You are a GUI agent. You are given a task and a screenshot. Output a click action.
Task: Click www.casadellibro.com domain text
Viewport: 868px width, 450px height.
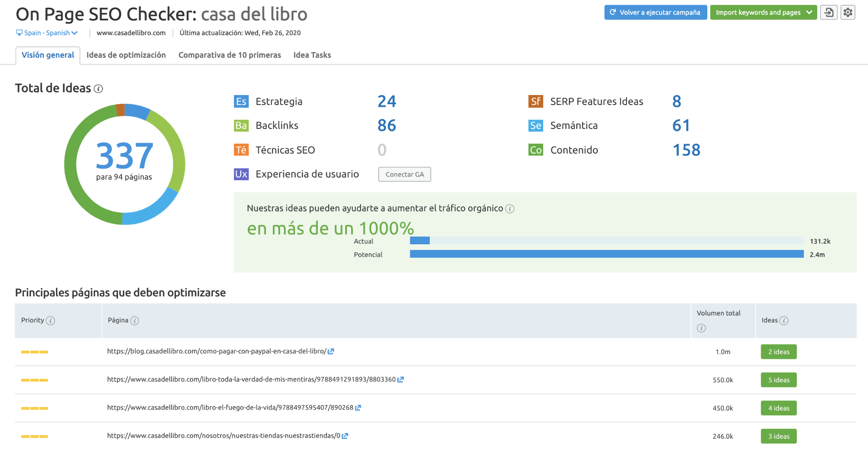tap(131, 33)
